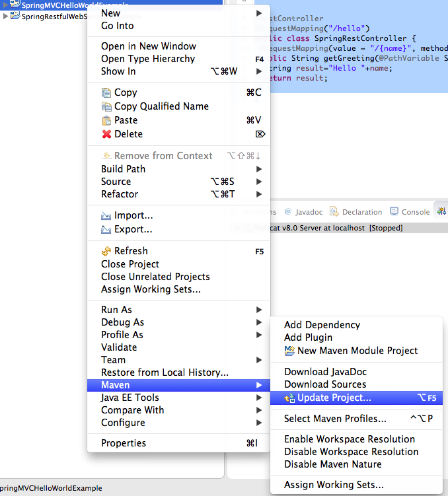Image resolution: width=448 pixels, height=496 pixels.
Task: Choose Disable Workspace Resolution
Action: [x=356, y=452]
